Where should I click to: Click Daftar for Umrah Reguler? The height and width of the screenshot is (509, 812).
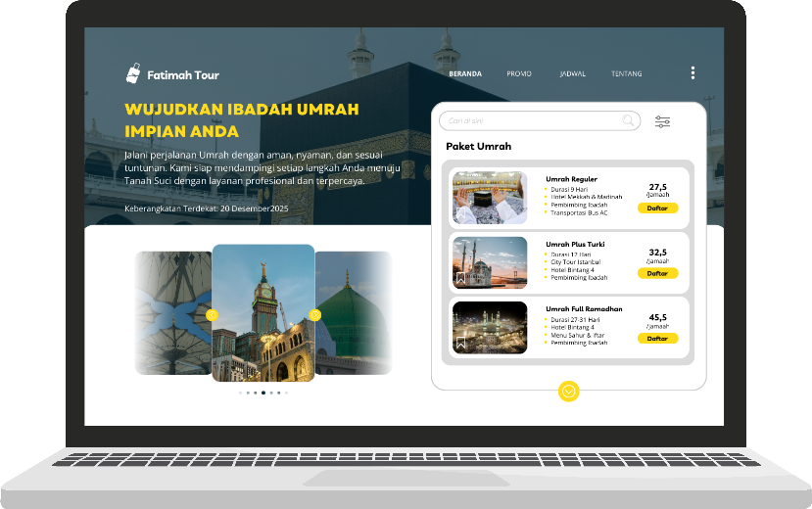click(657, 208)
